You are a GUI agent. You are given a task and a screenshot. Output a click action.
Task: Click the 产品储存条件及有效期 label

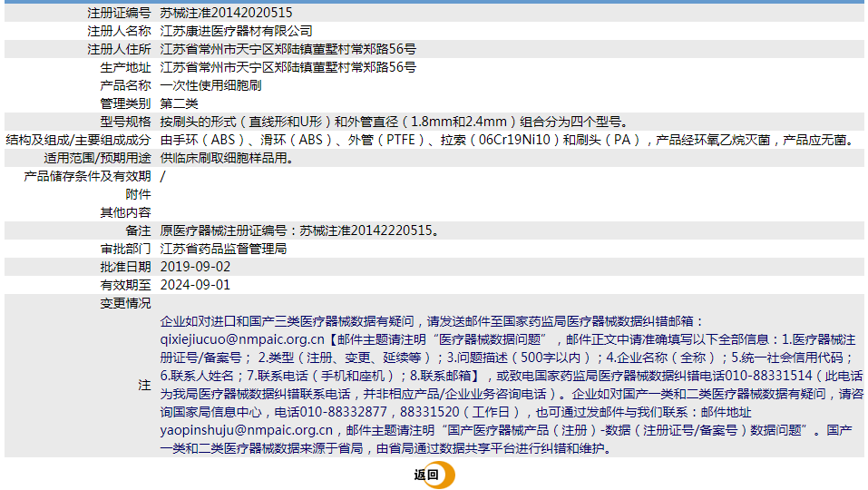pyautogui.click(x=87, y=177)
